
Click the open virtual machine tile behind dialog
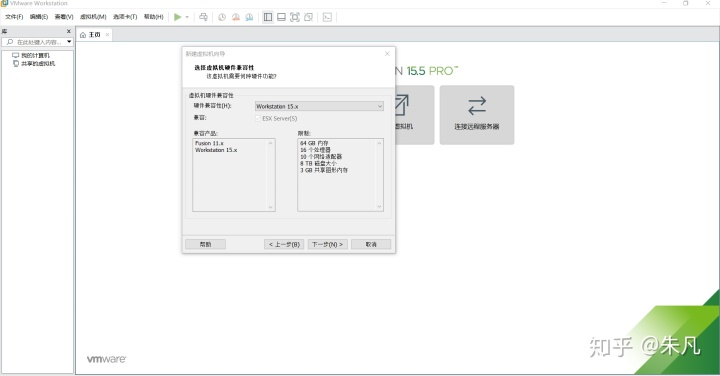point(414,115)
